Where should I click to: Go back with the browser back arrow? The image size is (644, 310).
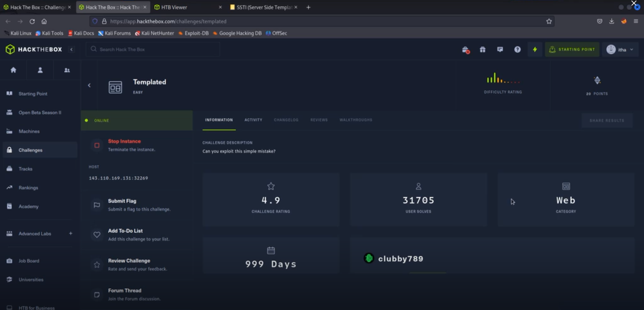8,21
